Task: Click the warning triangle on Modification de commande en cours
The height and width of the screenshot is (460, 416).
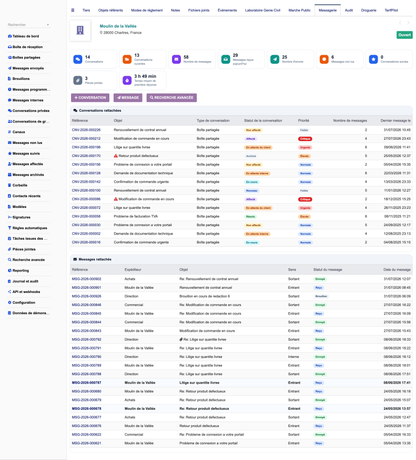Action: pos(116,199)
